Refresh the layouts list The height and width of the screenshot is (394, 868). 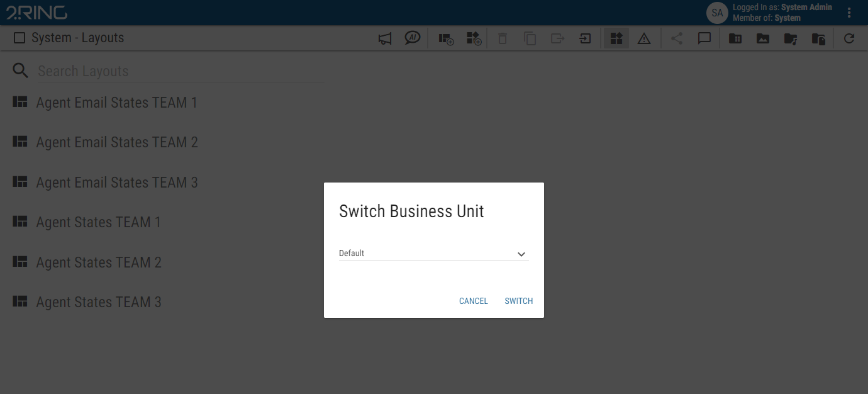(x=849, y=38)
